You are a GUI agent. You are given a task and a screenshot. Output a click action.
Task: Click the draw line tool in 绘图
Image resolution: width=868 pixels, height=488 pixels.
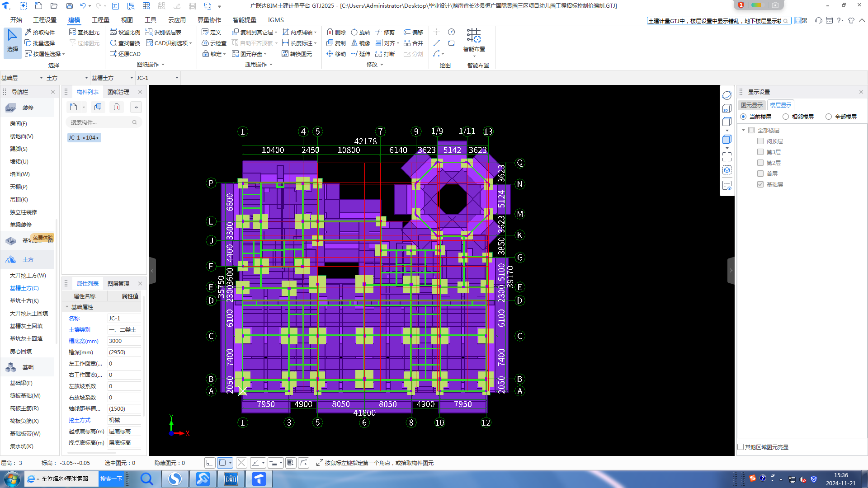pos(436,43)
